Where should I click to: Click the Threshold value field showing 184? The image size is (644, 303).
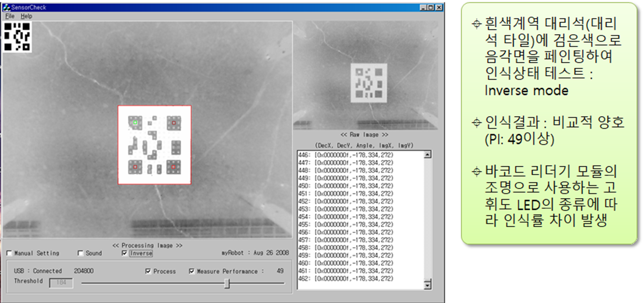61,283
